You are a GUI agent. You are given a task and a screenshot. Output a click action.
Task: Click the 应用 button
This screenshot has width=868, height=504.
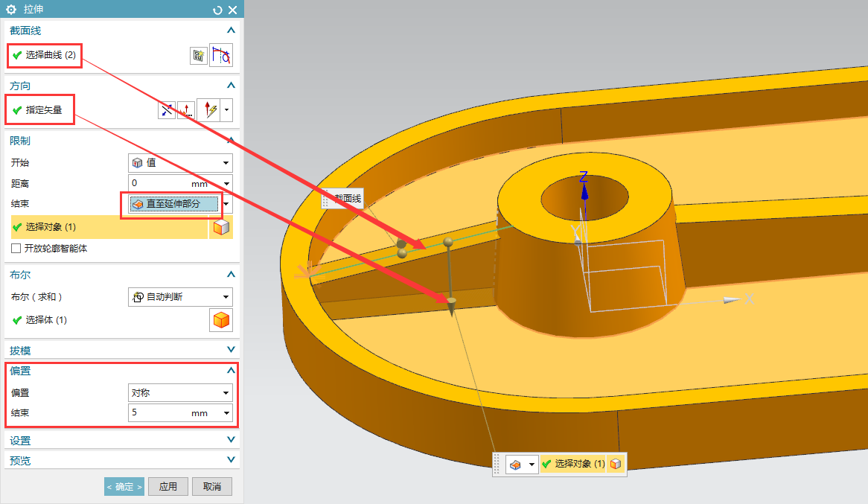167,486
